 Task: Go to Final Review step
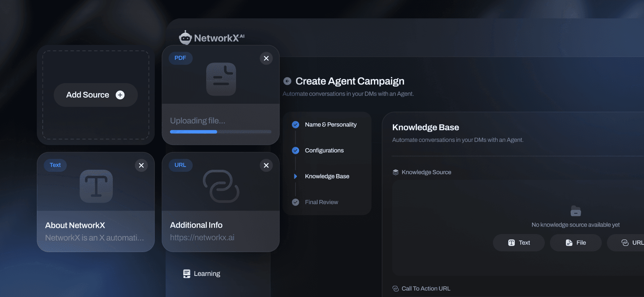321,202
